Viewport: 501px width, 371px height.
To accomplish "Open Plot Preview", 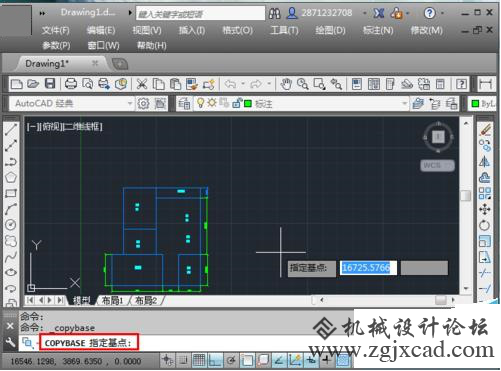I will pos(87,84).
